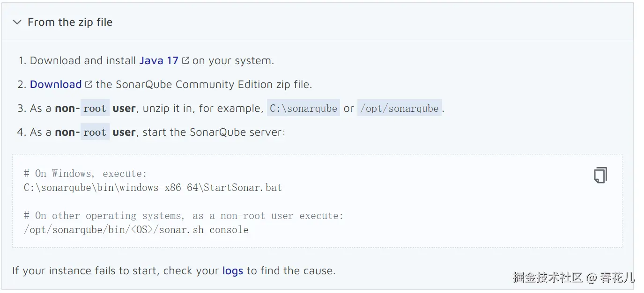The width and height of the screenshot is (644, 293).
Task: Open the Download link for SonarQube
Action: [56, 84]
